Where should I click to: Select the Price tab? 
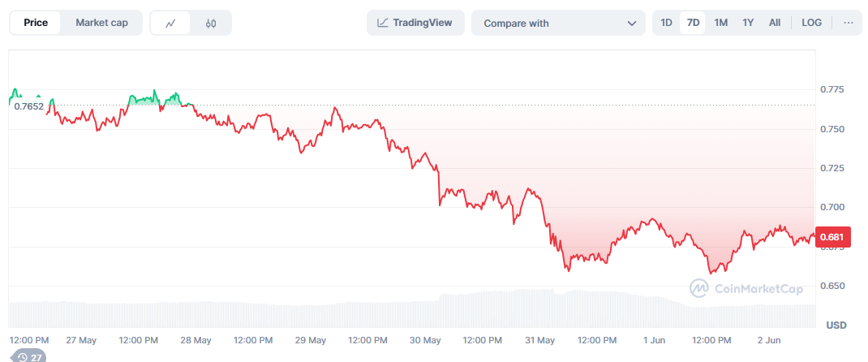tap(36, 23)
